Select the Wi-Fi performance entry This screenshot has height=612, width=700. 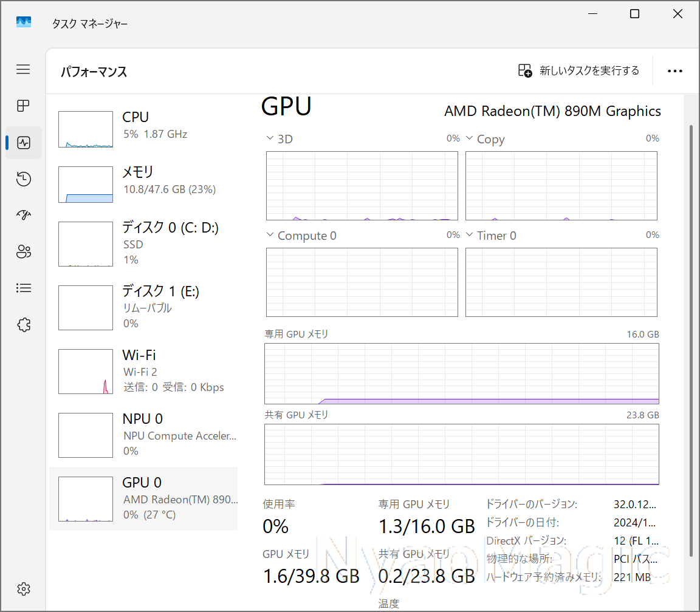(x=143, y=372)
